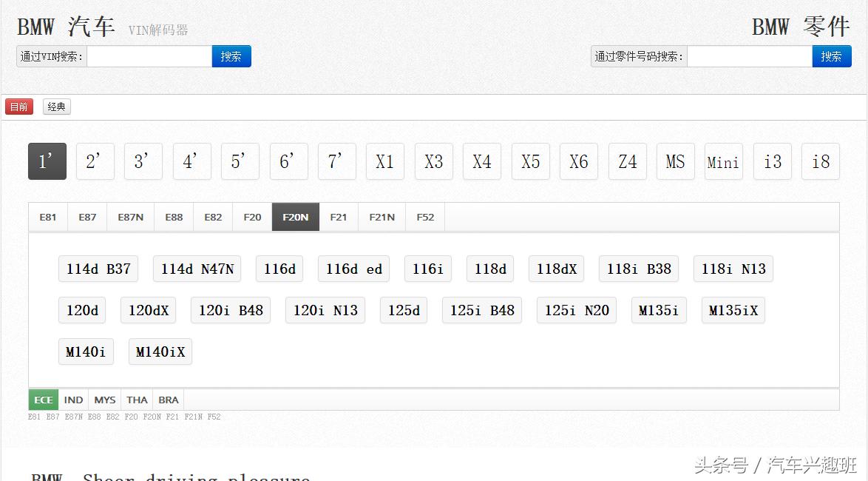This screenshot has height=481, width=868.
Task: Switch to the IND market tab
Action: tap(73, 400)
